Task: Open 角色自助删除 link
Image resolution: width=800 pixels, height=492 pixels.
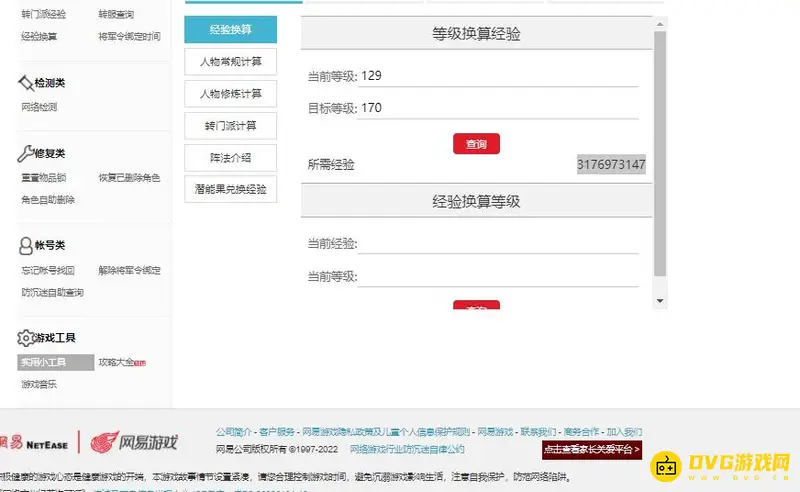Action: tap(48, 200)
